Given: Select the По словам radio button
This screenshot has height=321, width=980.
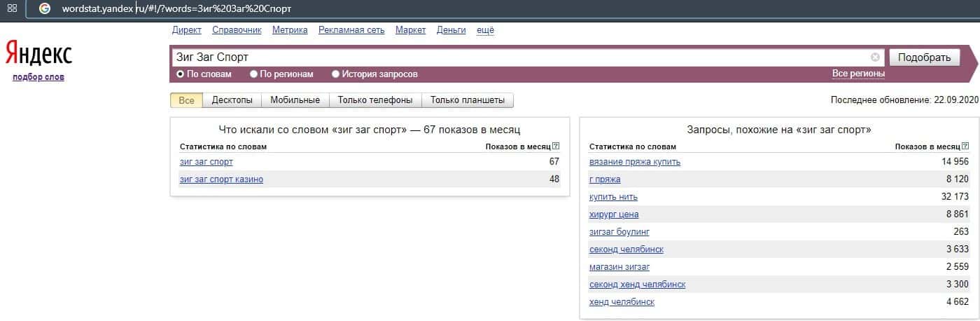Looking at the screenshot, I should point(180,74).
